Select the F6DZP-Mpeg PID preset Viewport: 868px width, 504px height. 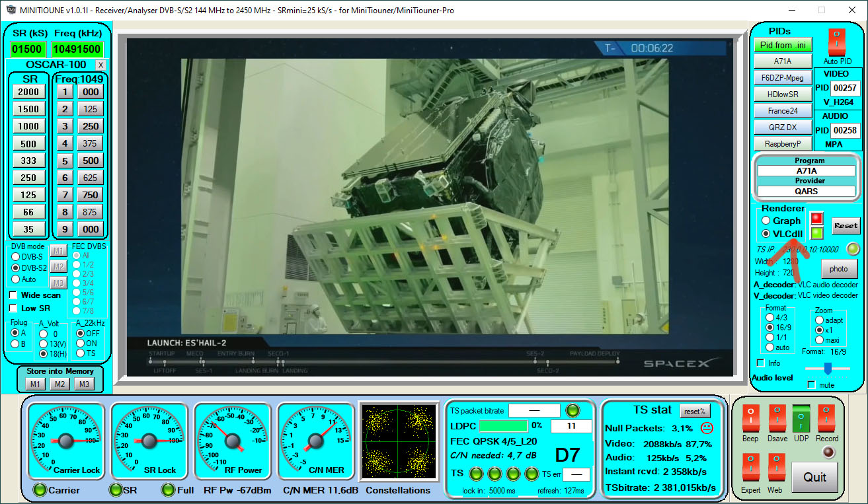point(783,78)
